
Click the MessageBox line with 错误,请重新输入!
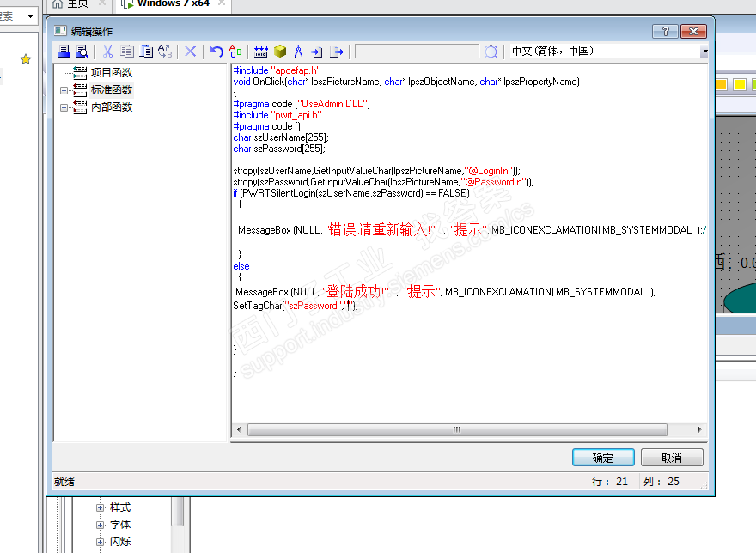pyautogui.click(x=472, y=230)
